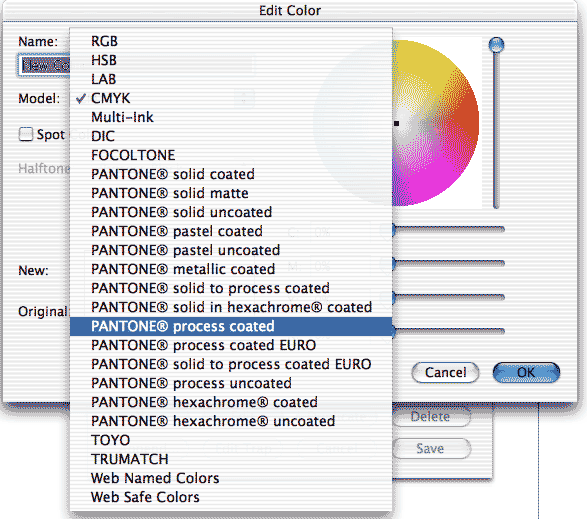Select Multi-Ink model
Image resolution: width=587 pixels, height=519 pixels.
tap(231, 117)
